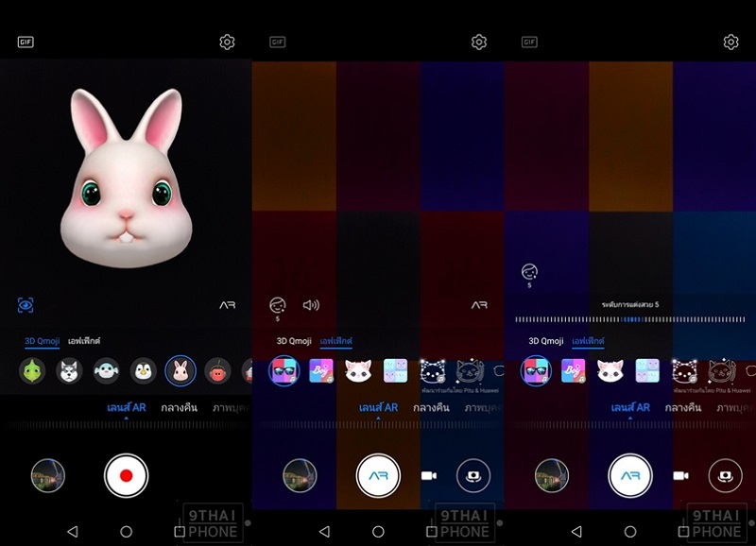Select เลนส์ AR mode in left screen
This screenshot has width=756, height=546.
[x=127, y=408]
